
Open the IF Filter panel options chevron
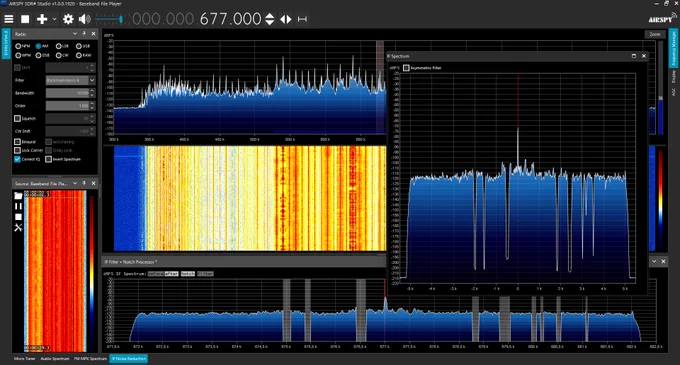tap(654, 261)
